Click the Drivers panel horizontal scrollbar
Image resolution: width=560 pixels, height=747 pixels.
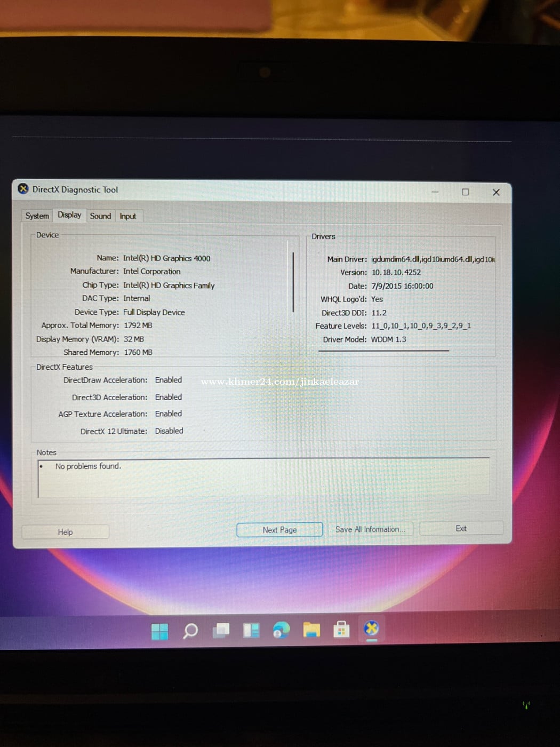(383, 351)
